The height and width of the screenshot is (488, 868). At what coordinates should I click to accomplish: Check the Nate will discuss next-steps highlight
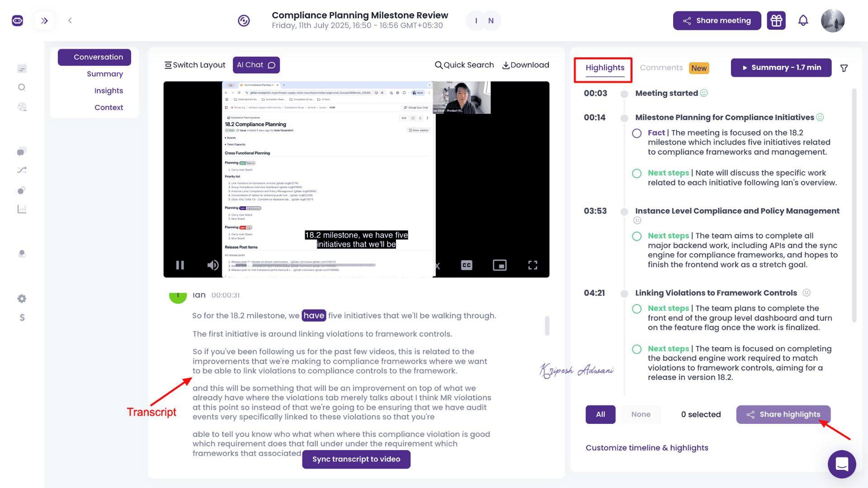click(x=637, y=174)
